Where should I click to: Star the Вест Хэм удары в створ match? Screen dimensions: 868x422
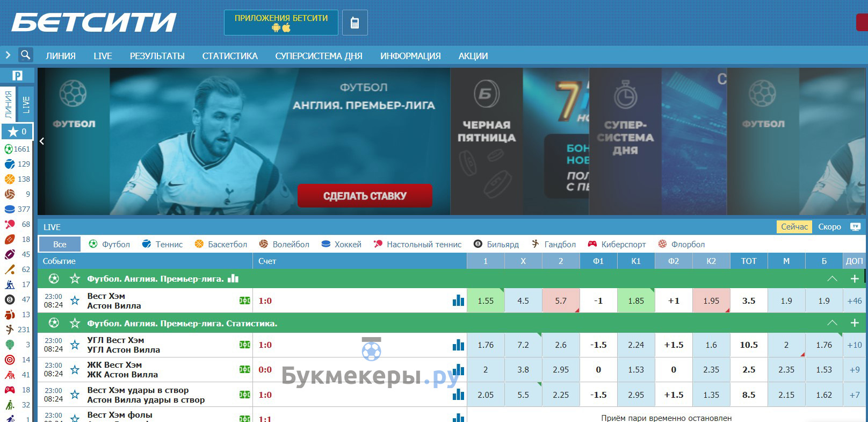click(x=75, y=395)
